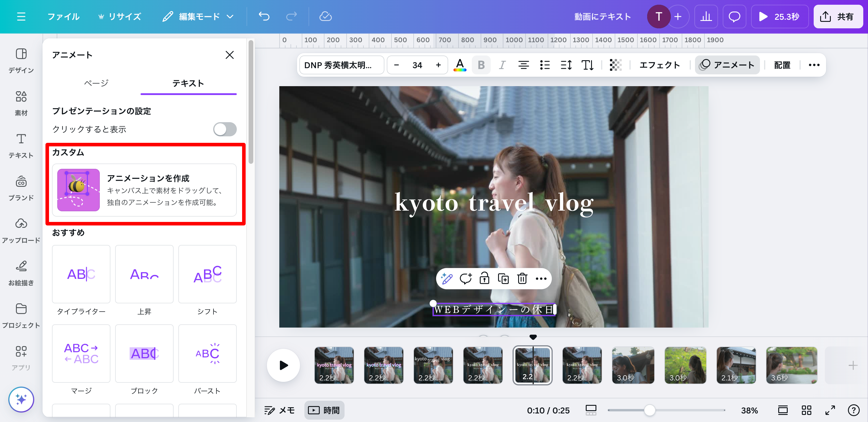The image size is (868, 422).
Task: Open the comments speech bubble icon
Action: pyautogui.click(x=734, y=17)
